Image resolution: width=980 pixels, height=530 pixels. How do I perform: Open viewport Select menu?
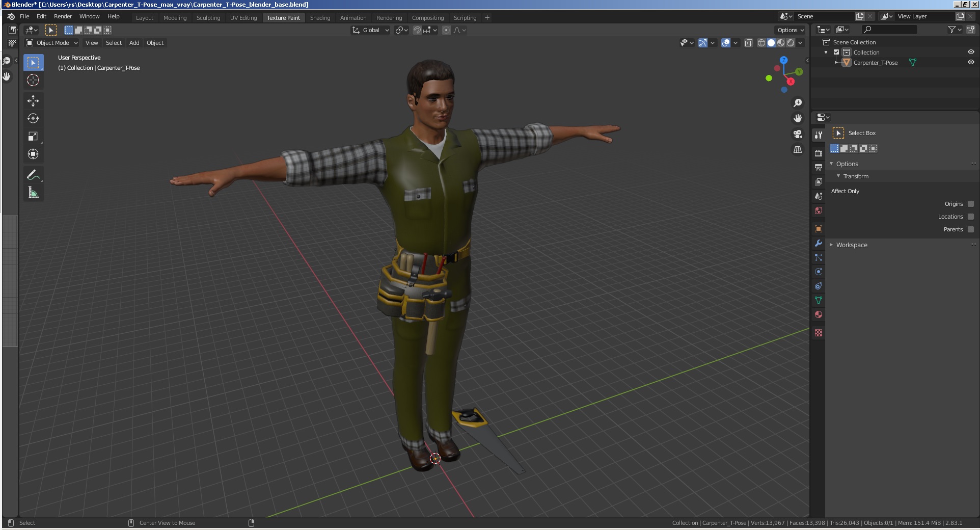[x=114, y=43]
